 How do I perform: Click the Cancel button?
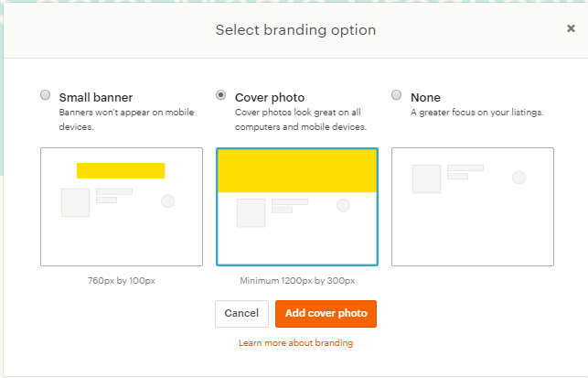coord(241,313)
